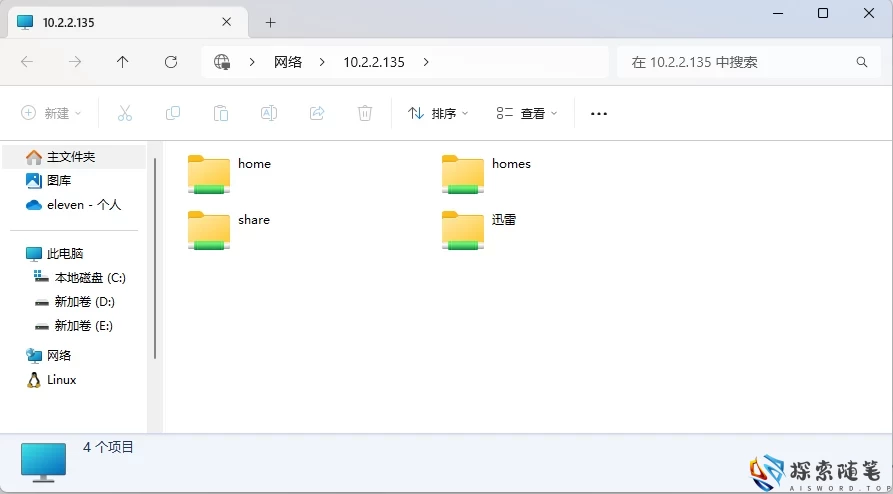
Task: Open 新加卷 (E:) drive
Action: pyautogui.click(x=74, y=326)
